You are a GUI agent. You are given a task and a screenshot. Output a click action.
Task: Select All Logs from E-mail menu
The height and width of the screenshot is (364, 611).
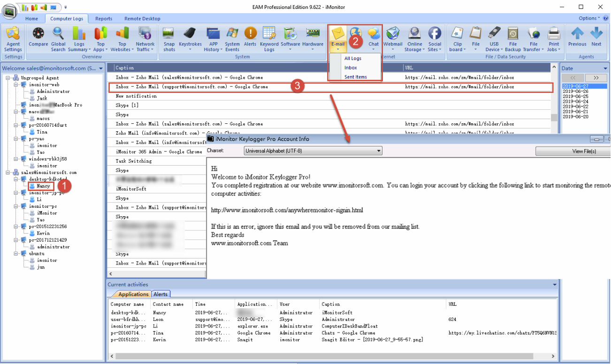tap(353, 59)
